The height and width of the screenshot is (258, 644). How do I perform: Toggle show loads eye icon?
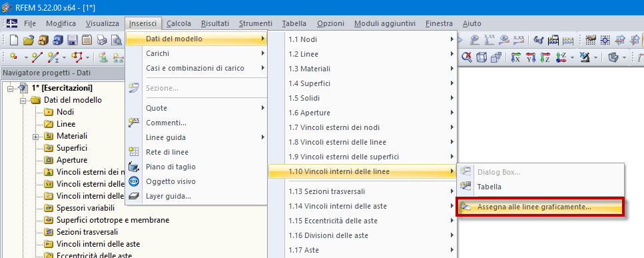[x=476, y=40]
